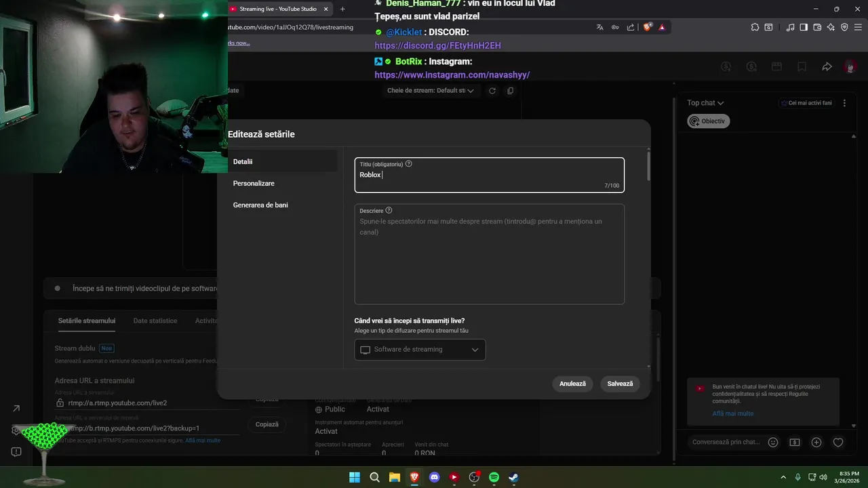Image resolution: width=868 pixels, height=488 pixels.
Task: Expand the Top chat dropdown
Action: (705, 103)
